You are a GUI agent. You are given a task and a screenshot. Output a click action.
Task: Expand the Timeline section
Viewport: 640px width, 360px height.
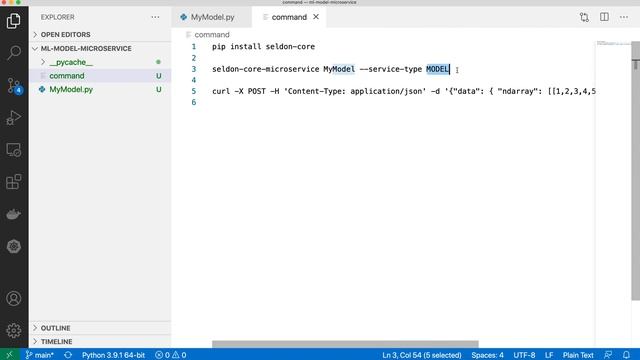tap(100, 342)
